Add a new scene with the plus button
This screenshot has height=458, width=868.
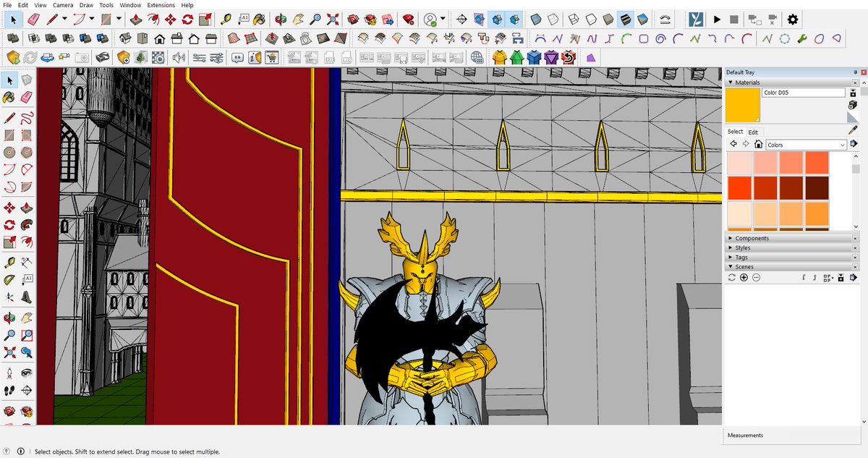[x=744, y=277]
